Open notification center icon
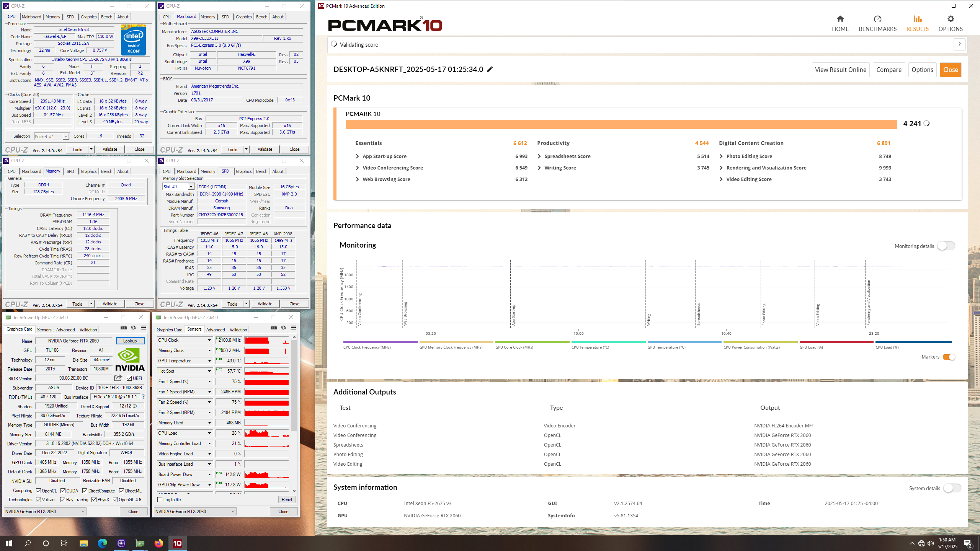 pos(968,543)
